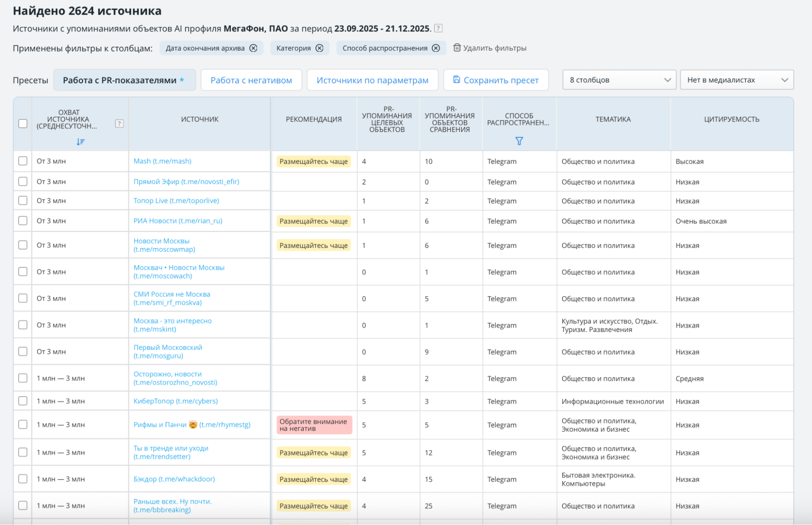Expand the '8 столбцов' columns dropdown

point(619,80)
